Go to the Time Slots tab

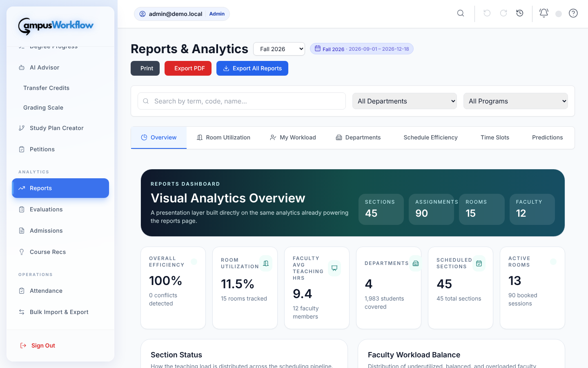495,137
